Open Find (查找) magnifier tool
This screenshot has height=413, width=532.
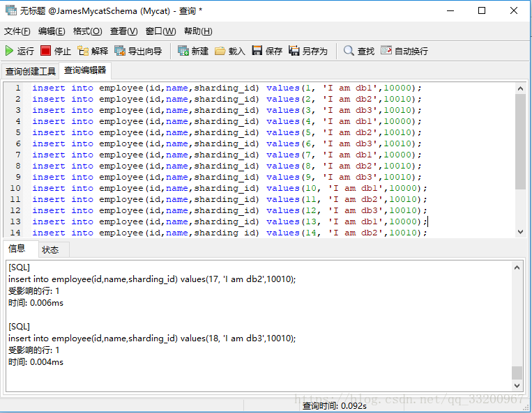pos(349,51)
